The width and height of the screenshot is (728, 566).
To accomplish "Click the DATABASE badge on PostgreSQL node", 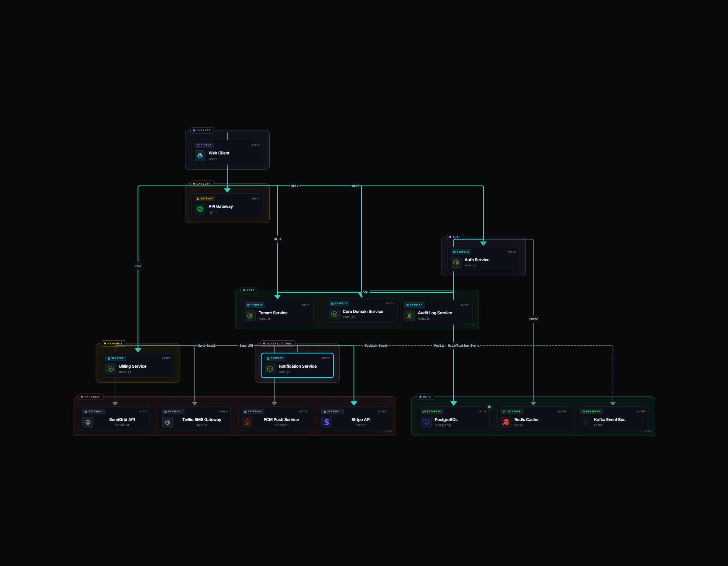I will (432, 411).
